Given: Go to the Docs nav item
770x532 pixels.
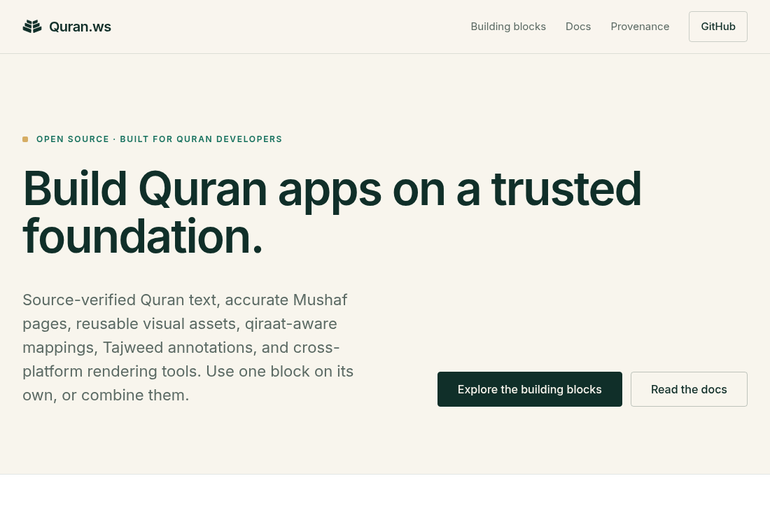Looking at the screenshot, I should click(578, 27).
